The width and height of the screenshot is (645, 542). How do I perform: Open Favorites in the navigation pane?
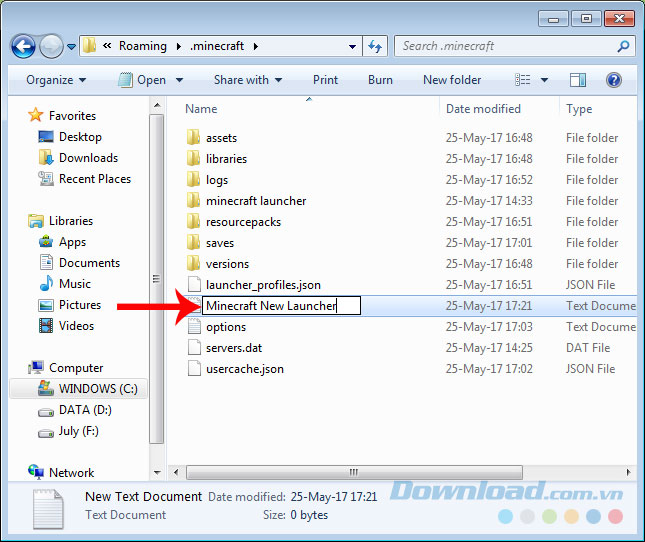click(x=72, y=116)
